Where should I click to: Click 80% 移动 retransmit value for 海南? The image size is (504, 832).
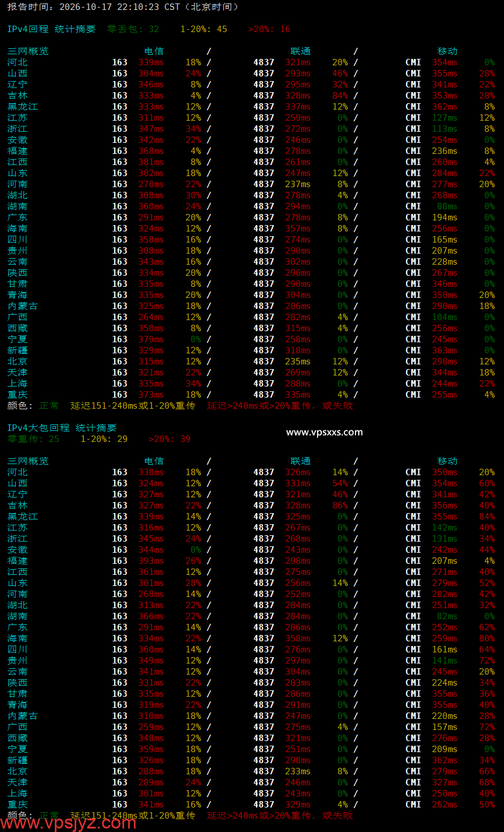click(x=487, y=638)
